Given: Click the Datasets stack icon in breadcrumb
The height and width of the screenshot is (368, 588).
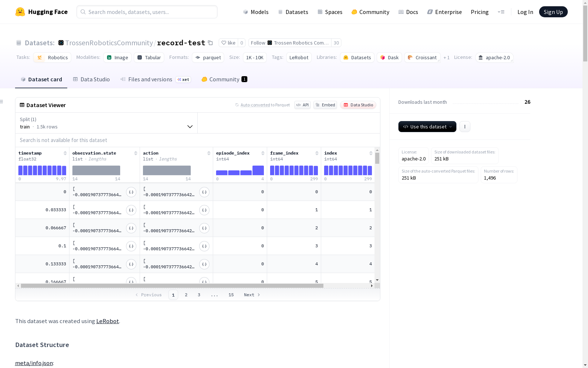Looking at the screenshot, I should 19,43.
